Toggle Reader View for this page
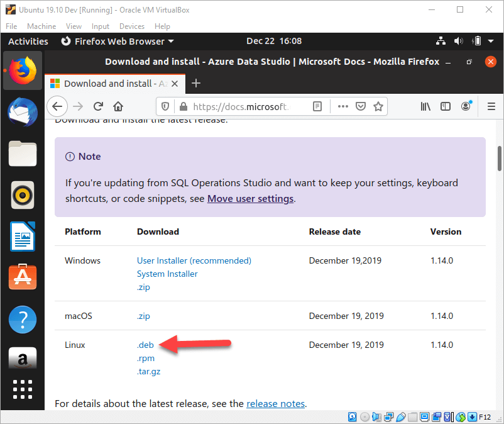Screen dimensions: 504x424 pyautogui.click(x=317, y=106)
